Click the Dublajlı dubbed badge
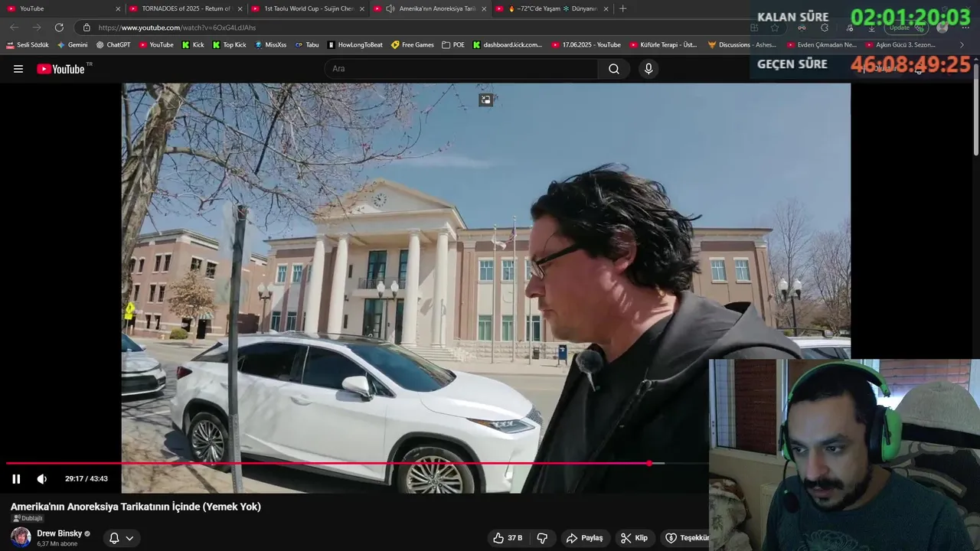980x551 pixels. (28, 518)
